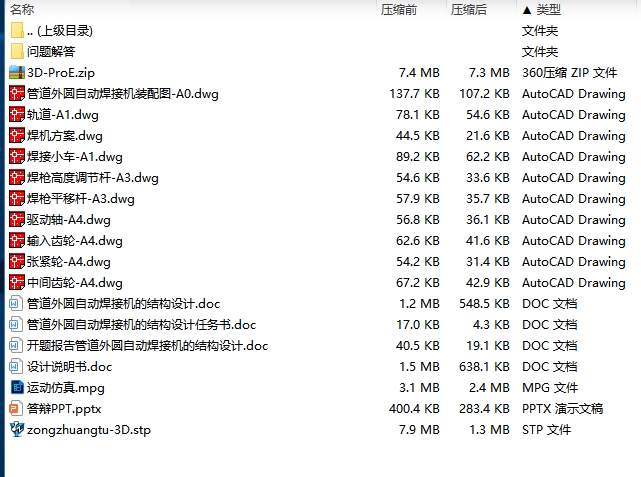Click the 7.4 MB size of 3D-ProE.zip
Image resolution: width=641 pixels, height=477 pixels.
pos(419,73)
